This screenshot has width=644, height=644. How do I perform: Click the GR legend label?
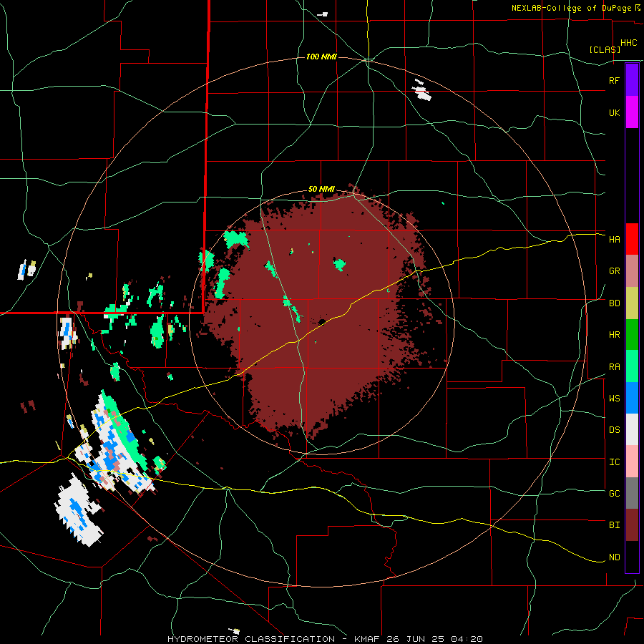click(x=614, y=271)
